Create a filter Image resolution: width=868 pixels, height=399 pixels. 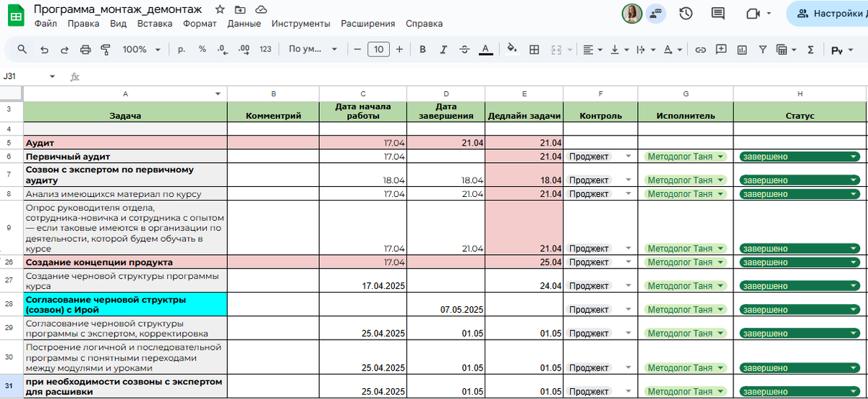point(762,49)
